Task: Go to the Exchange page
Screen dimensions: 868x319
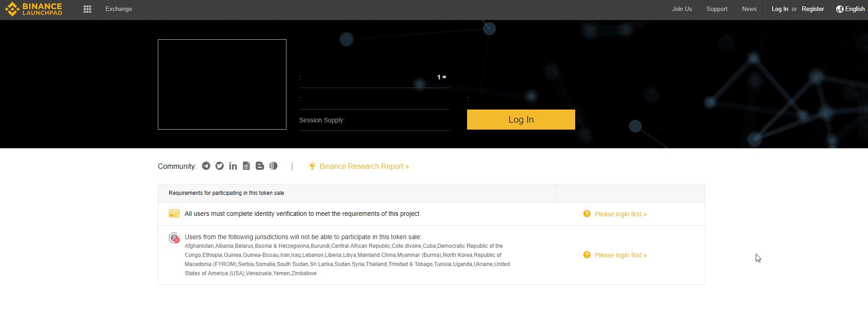Action: 119,9
